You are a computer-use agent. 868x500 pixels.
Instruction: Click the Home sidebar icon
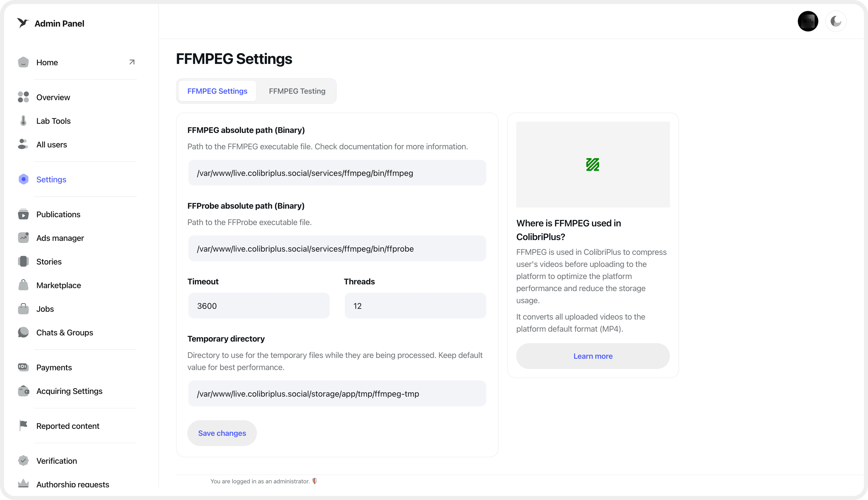23,62
